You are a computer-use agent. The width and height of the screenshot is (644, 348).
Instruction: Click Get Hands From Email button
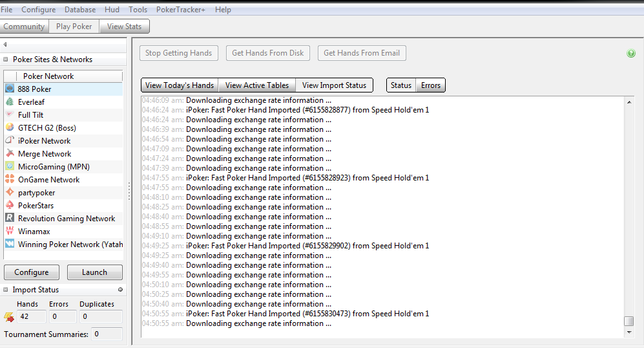coord(362,53)
